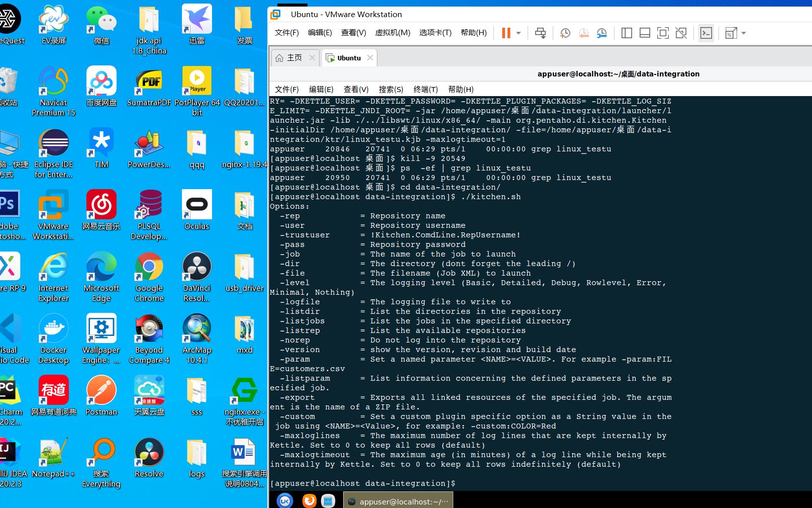Click the stretch guest display icon
Viewport: 812px width, 508px height.
(x=731, y=33)
